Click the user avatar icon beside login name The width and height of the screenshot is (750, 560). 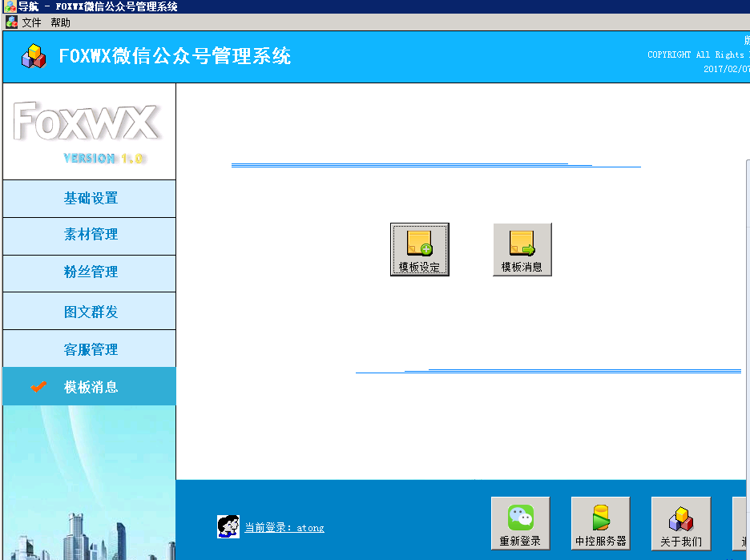pyautogui.click(x=228, y=526)
